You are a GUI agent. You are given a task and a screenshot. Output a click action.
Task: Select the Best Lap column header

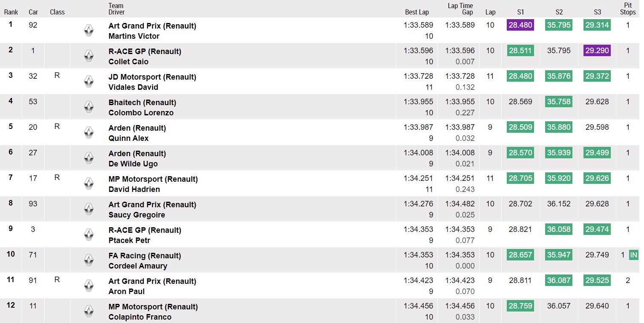point(417,12)
